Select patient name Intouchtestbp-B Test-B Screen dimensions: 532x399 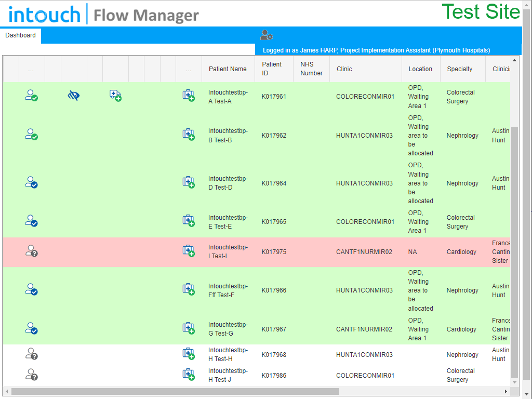coord(228,136)
